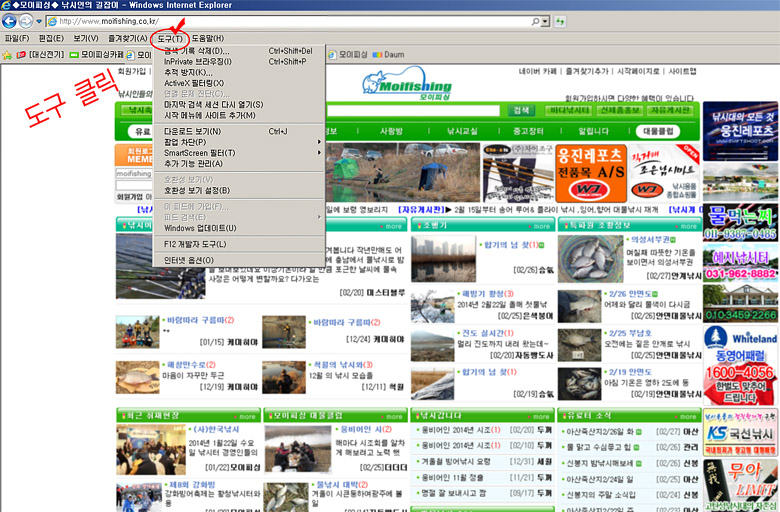The image size is (780, 512).
Task: Click the 사이트맵 top link
Action: click(x=682, y=72)
